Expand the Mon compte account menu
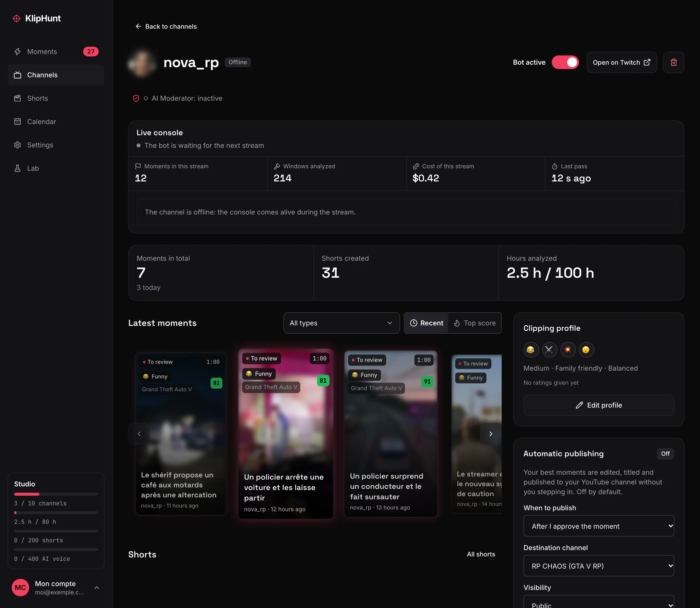Screen dimensions: 700x608 point(56,587)
